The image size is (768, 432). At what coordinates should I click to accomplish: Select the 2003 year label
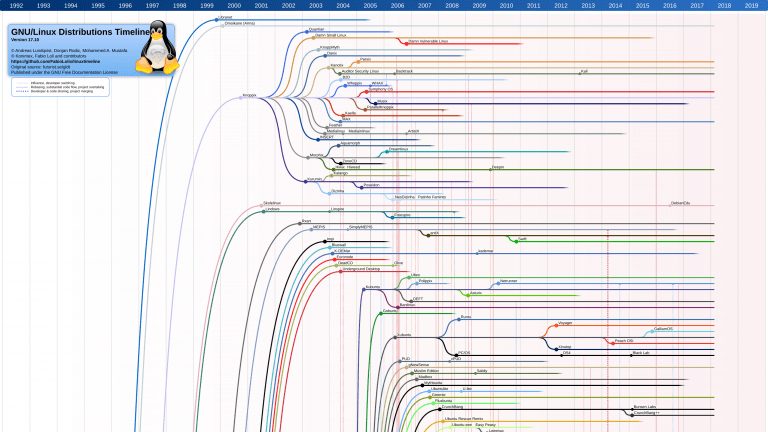tap(315, 6)
